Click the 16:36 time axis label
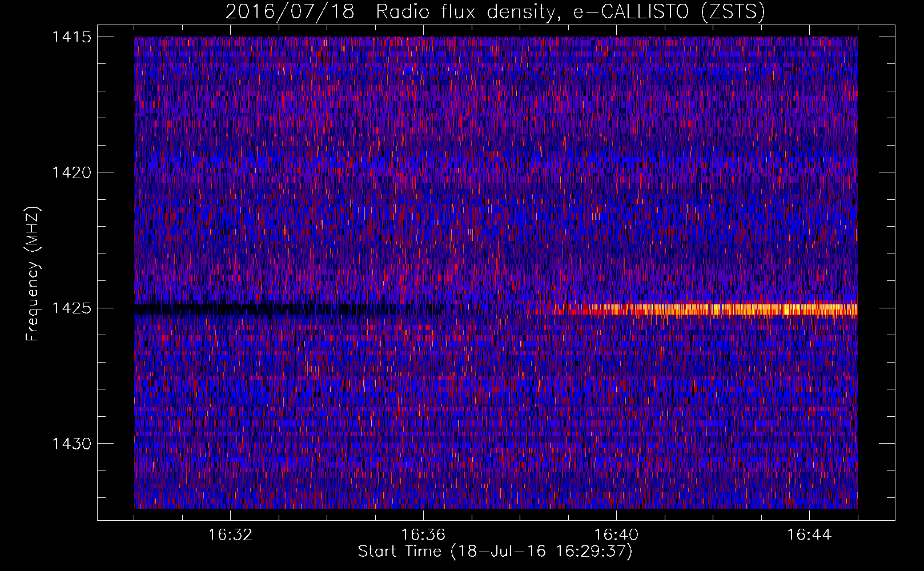 coord(423,535)
